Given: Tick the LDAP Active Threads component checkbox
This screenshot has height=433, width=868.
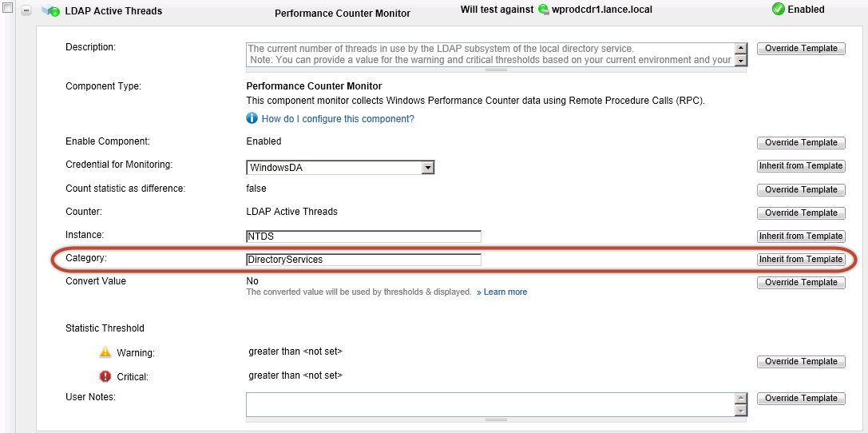Looking at the screenshot, I should pos(9,6).
